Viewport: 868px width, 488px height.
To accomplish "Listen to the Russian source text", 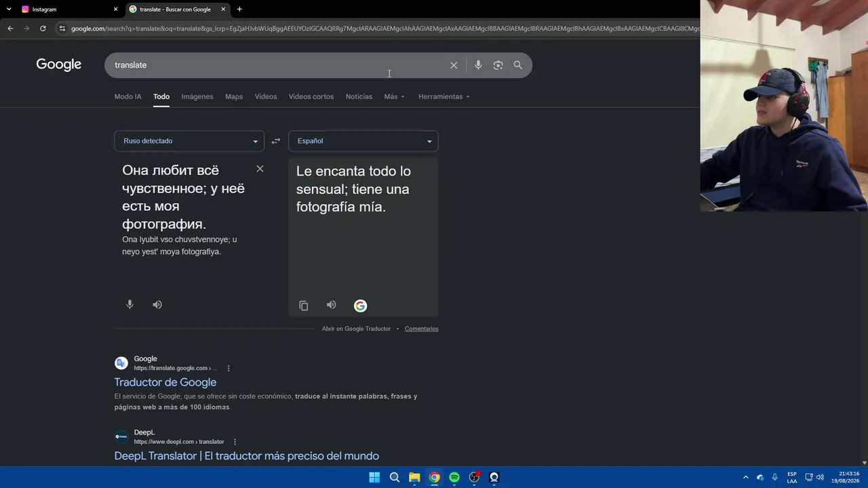I will pyautogui.click(x=157, y=304).
